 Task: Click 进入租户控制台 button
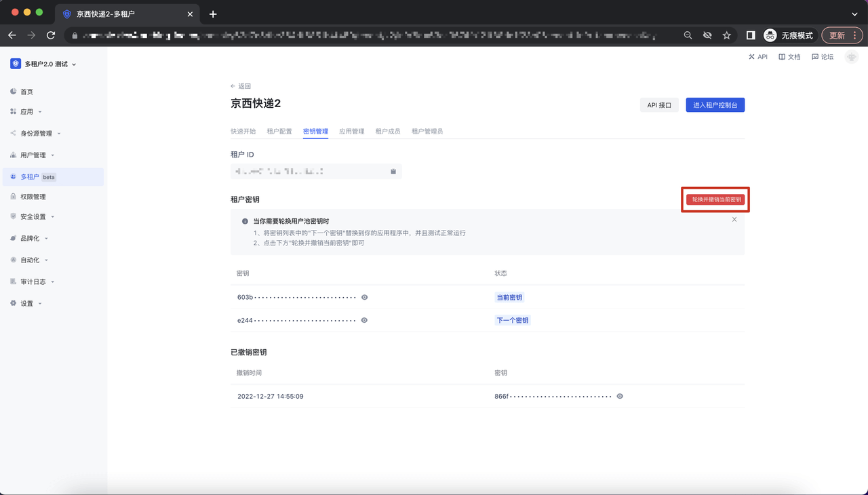pos(715,105)
